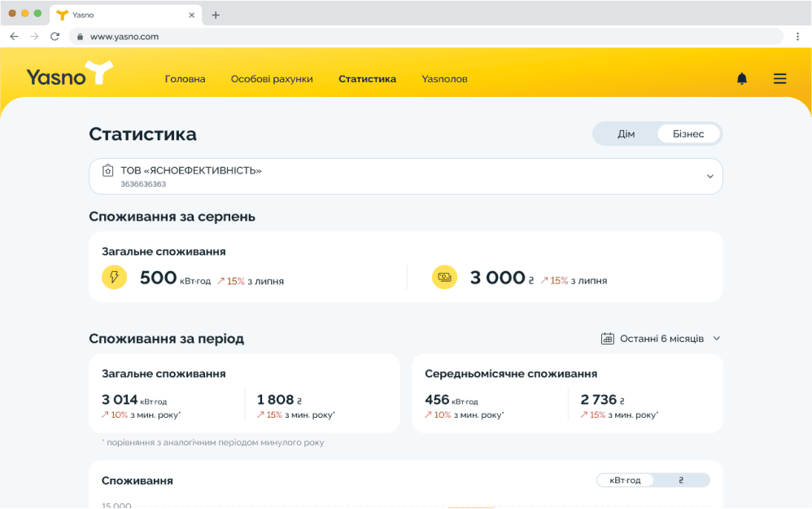The width and height of the screenshot is (812, 509).
Task: Click the 2 736 ₴ monthly average
Action: click(602, 400)
